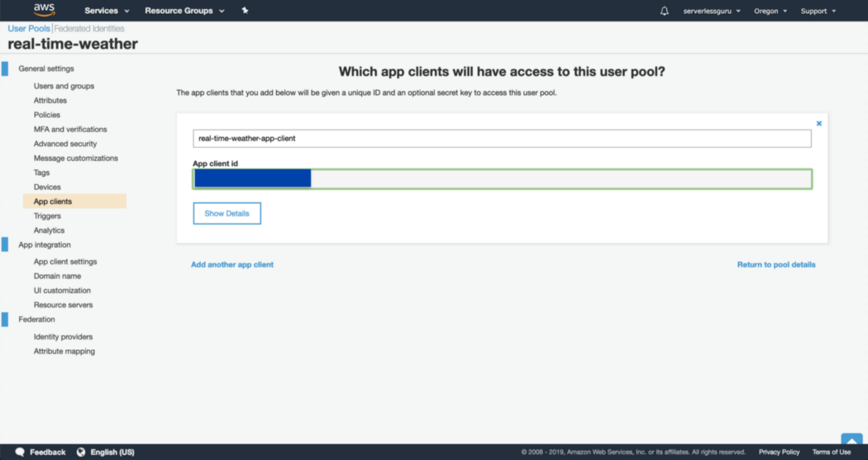Open App client settings

64,262
